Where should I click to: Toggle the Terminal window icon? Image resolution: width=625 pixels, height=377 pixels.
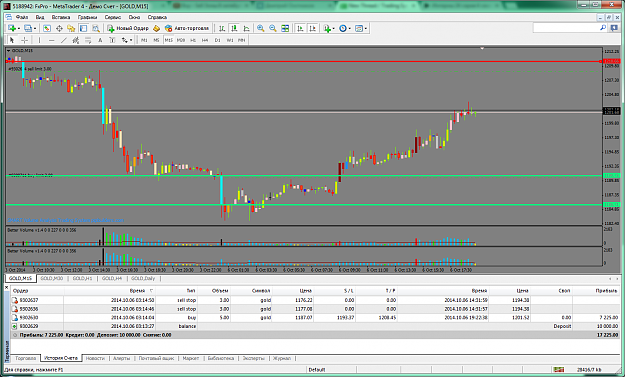[x=83, y=28]
